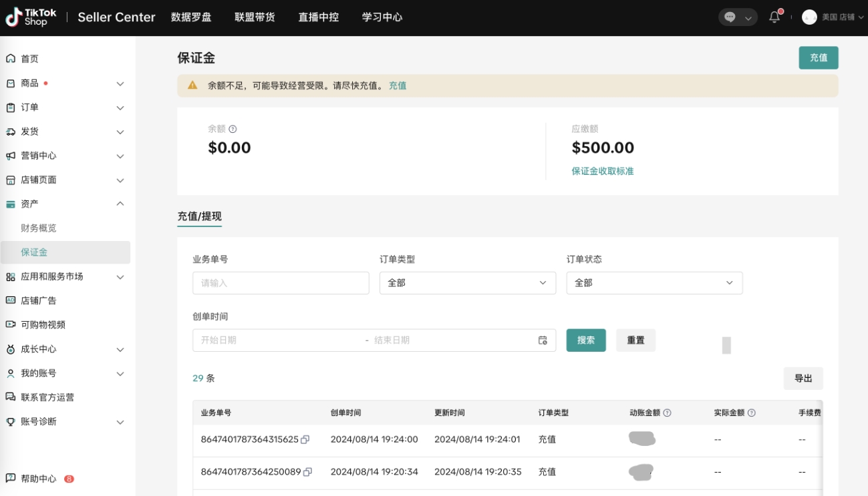Screen dimensions: 868x496
Task: Open the notification bell
Action: 774,17
